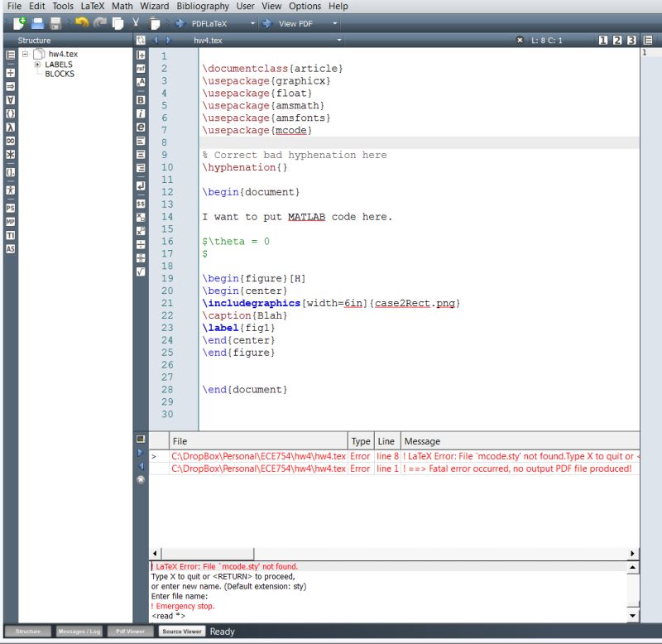Open the TikZ commands panel (TI icon)
662x644 pixels.
point(11,234)
